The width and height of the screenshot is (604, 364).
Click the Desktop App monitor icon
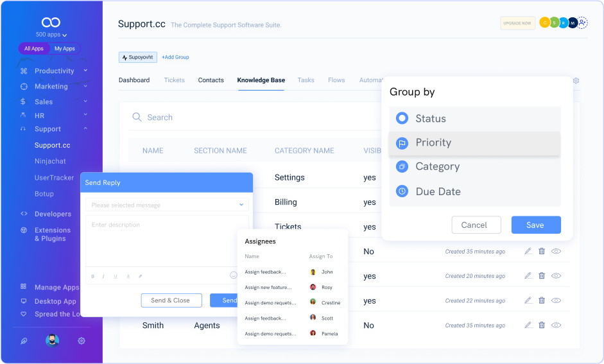pos(24,301)
